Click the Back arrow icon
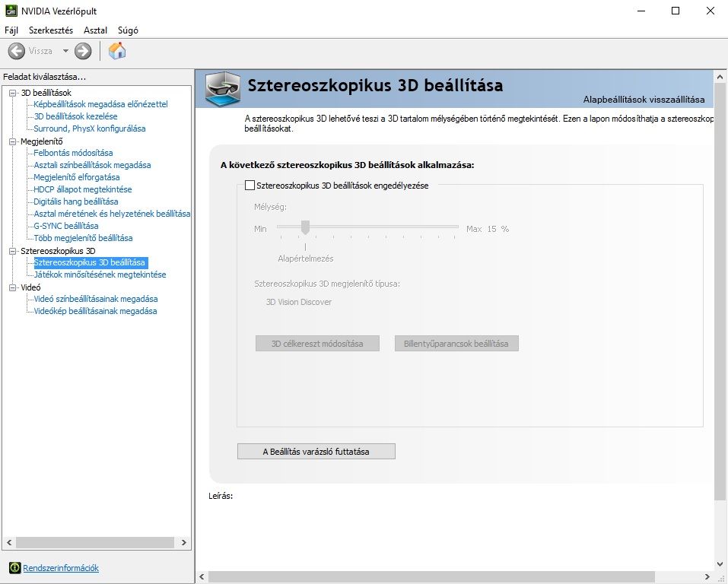The image size is (728, 584). pyautogui.click(x=16, y=51)
